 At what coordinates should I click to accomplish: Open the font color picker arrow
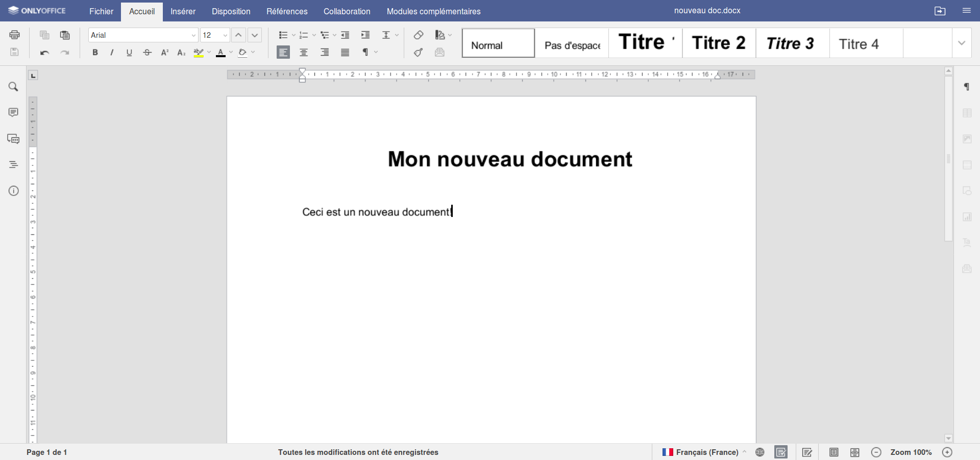(231, 53)
